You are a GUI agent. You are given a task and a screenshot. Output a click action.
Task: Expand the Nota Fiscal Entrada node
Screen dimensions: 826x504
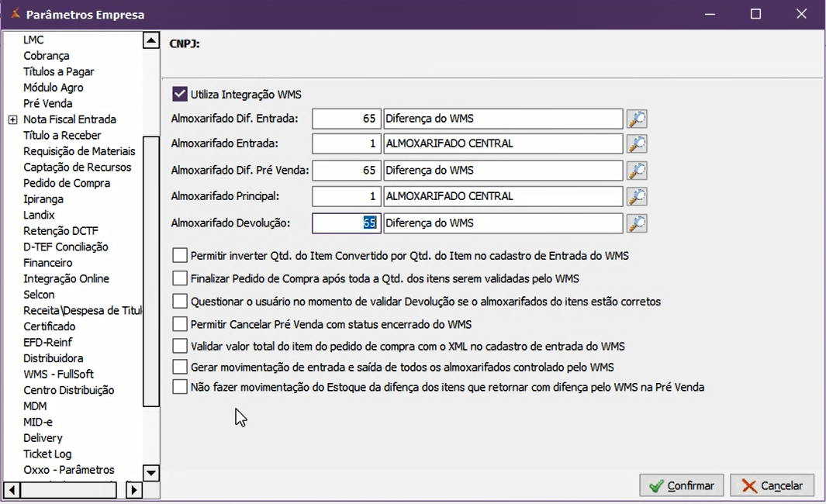pyautogui.click(x=12, y=119)
